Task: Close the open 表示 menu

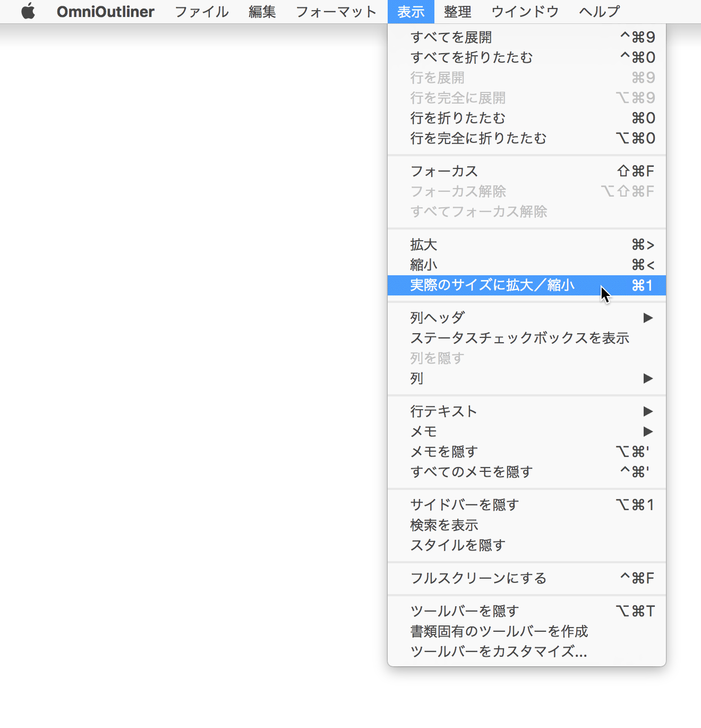Action: pos(411,11)
